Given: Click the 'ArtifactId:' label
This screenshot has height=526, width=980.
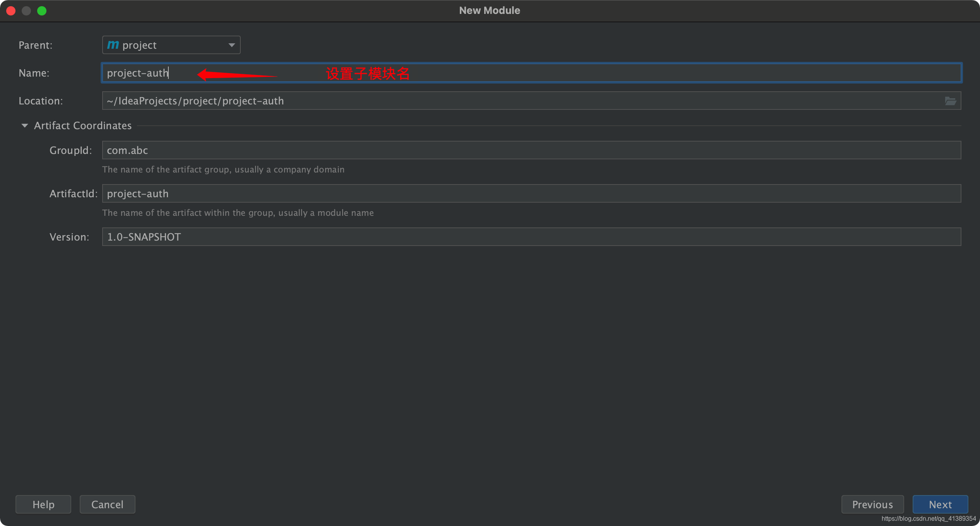Looking at the screenshot, I should [x=74, y=194].
